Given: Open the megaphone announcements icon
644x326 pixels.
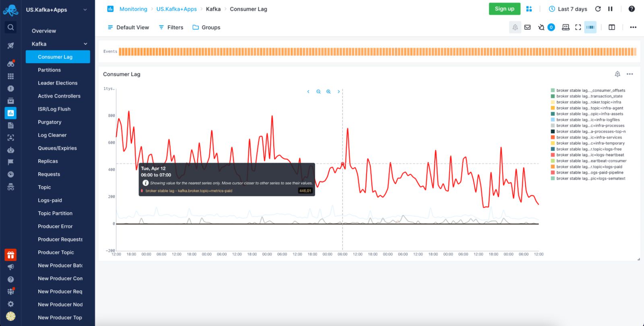Looking at the screenshot, I should click(11, 267).
